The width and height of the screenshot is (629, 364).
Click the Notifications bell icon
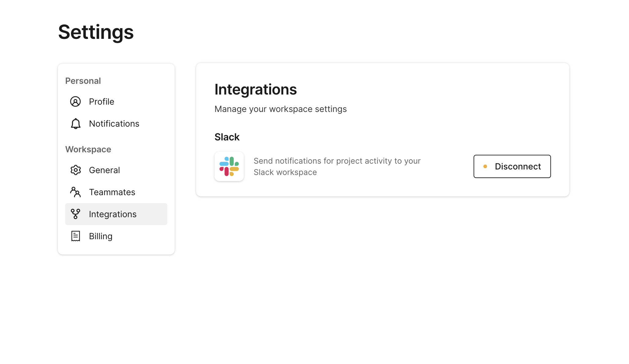click(x=76, y=124)
